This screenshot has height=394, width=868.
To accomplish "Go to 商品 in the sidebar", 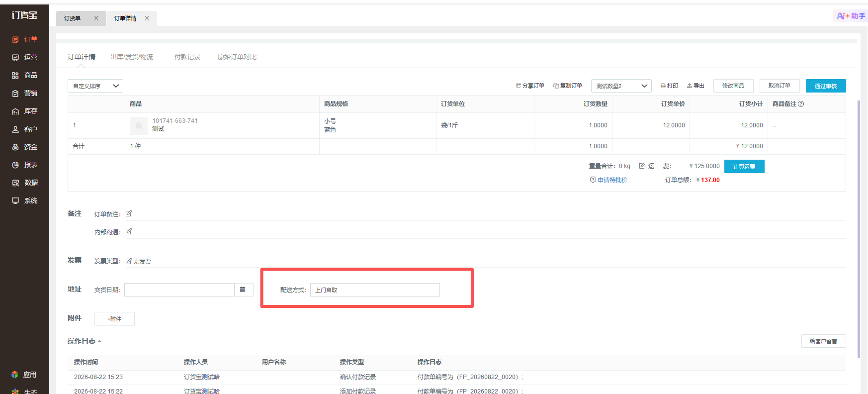I will pyautogui.click(x=24, y=75).
